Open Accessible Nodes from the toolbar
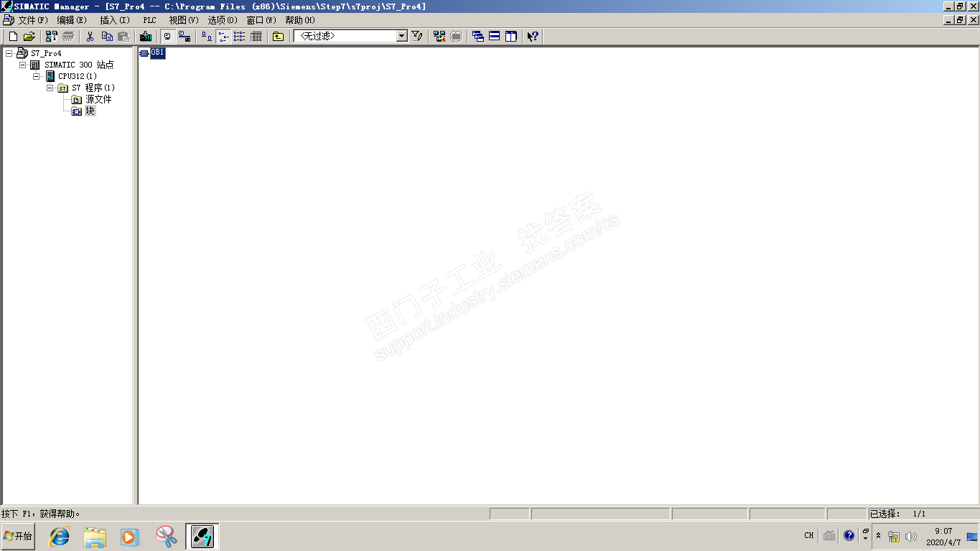This screenshot has width=980, height=551. point(52,36)
